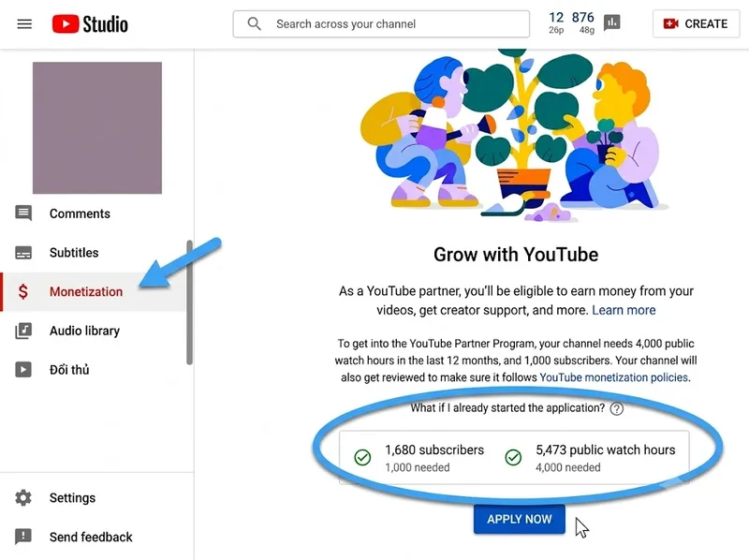Open the channel avatar thumbnail
The width and height of the screenshot is (749, 560).
(x=97, y=127)
